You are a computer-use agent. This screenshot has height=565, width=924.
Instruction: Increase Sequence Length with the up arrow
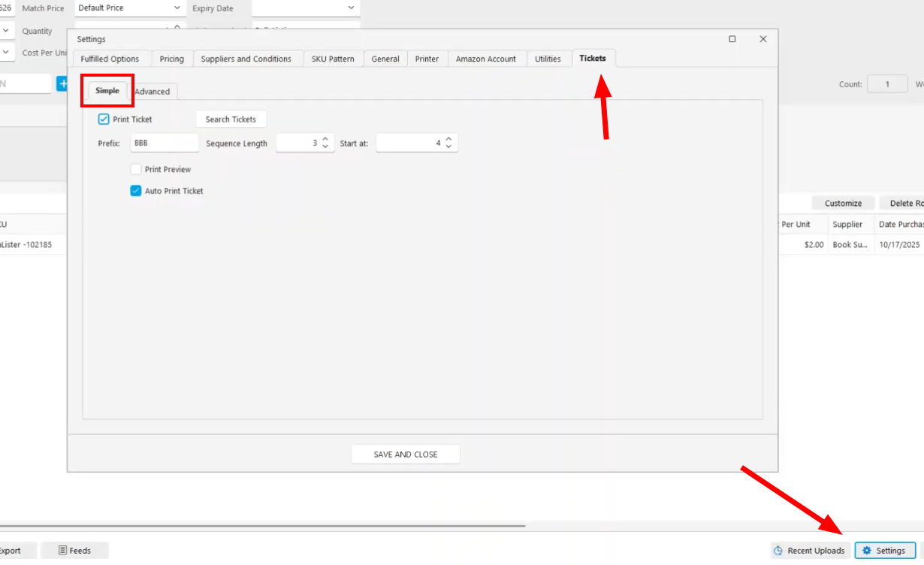pos(325,139)
